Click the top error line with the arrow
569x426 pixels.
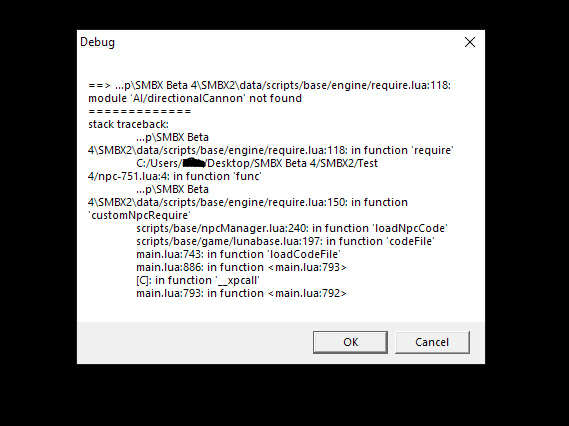point(269,85)
